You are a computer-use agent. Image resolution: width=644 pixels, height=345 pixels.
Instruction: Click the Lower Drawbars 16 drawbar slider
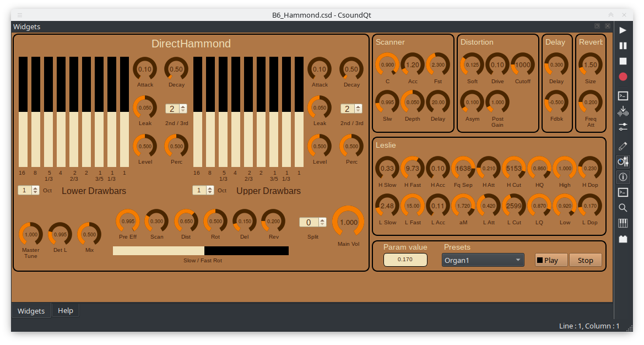[23, 112]
